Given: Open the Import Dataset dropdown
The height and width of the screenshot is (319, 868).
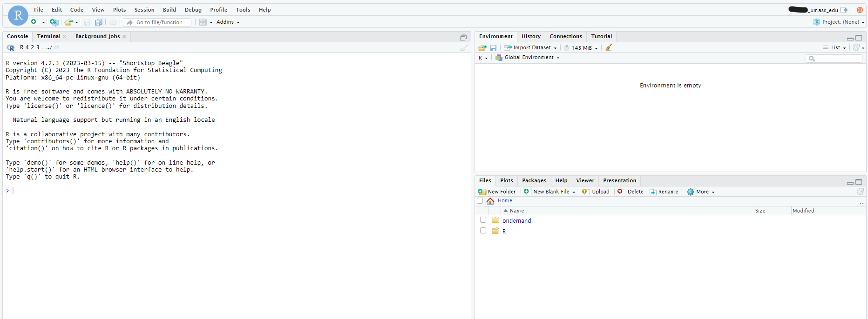Looking at the screenshot, I should pos(531,48).
